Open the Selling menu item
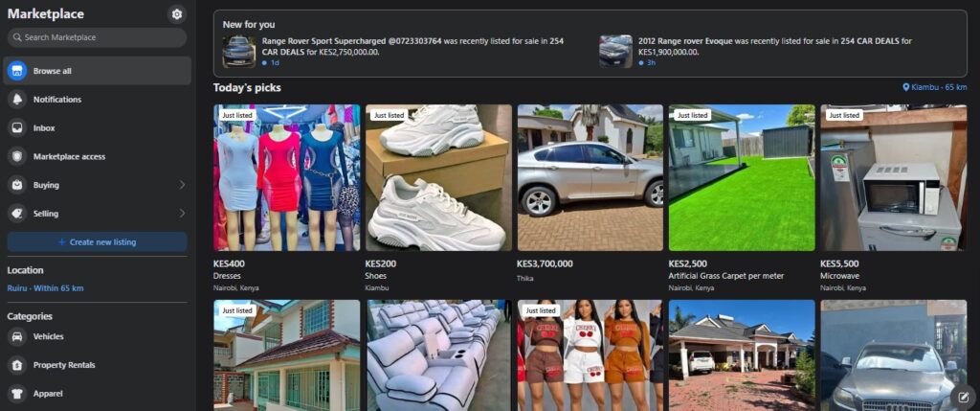The image size is (980, 411). [x=97, y=214]
